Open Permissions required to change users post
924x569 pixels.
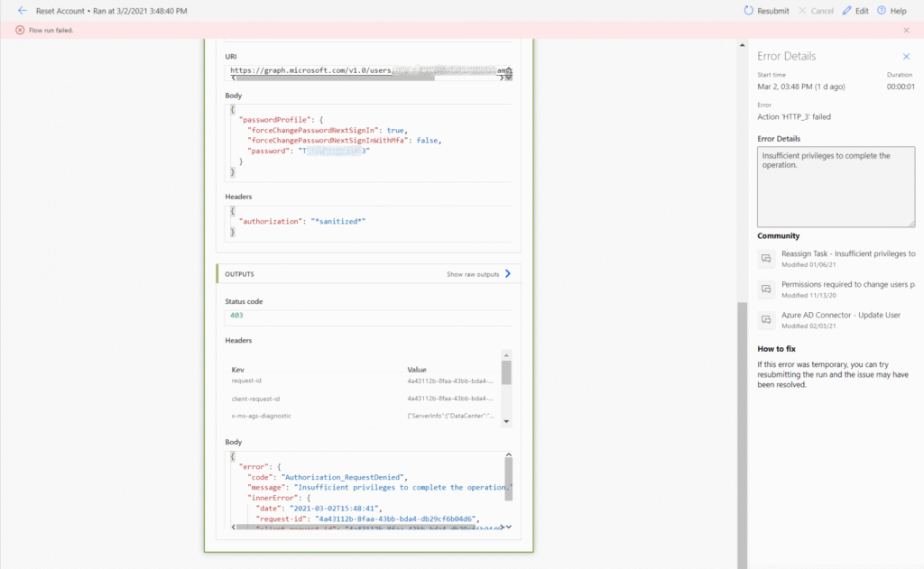coord(848,285)
